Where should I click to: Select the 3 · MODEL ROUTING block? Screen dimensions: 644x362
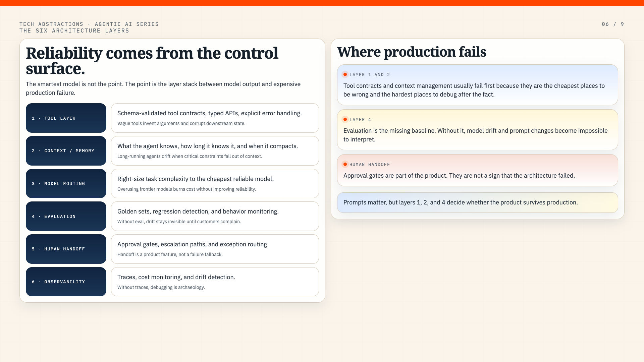pos(66,183)
